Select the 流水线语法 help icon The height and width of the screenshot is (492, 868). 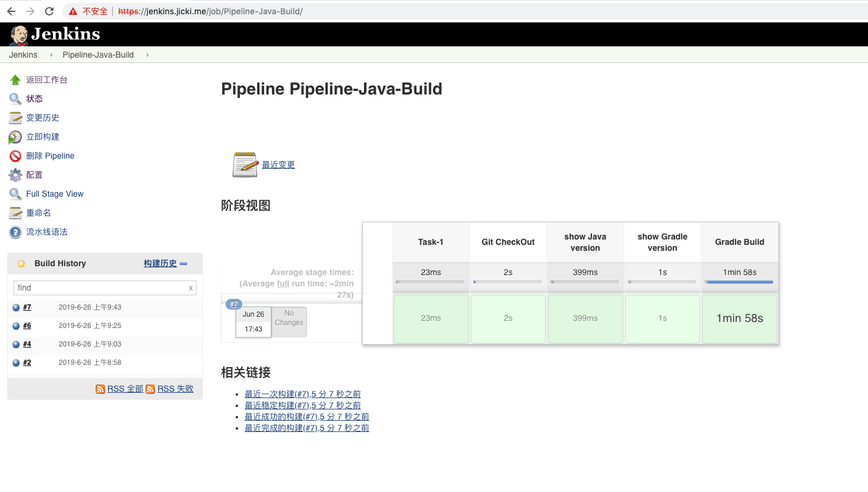[15, 232]
